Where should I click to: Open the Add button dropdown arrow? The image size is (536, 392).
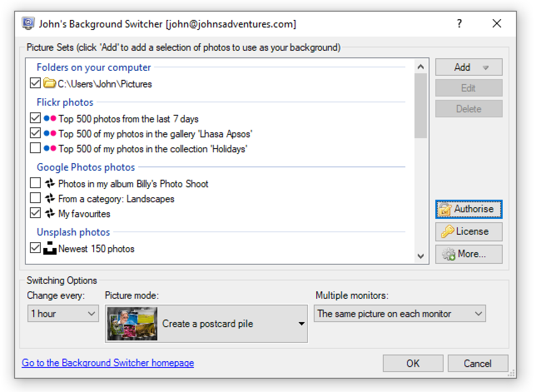click(485, 67)
